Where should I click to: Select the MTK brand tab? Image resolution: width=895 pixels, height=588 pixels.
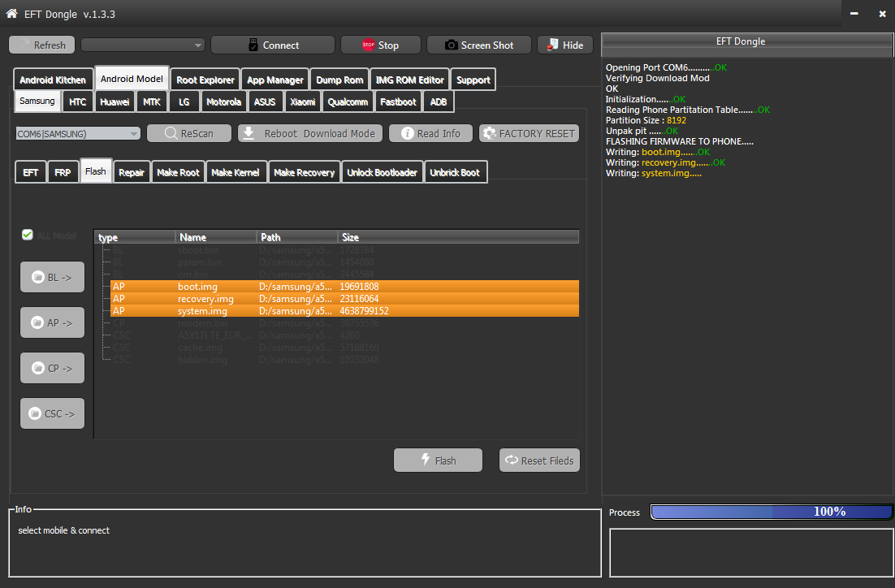click(152, 102)
